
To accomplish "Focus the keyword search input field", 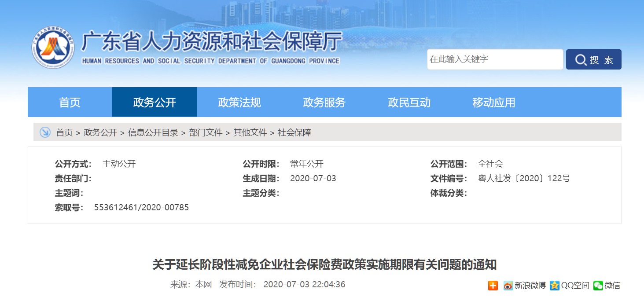I will pyautogui.click(x=494, y=59).
